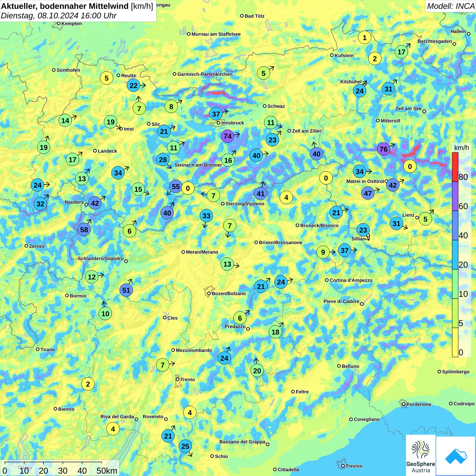Click the Pordenone city label
This screenshot has width=476, height=476.
click(x=419, y=404)
